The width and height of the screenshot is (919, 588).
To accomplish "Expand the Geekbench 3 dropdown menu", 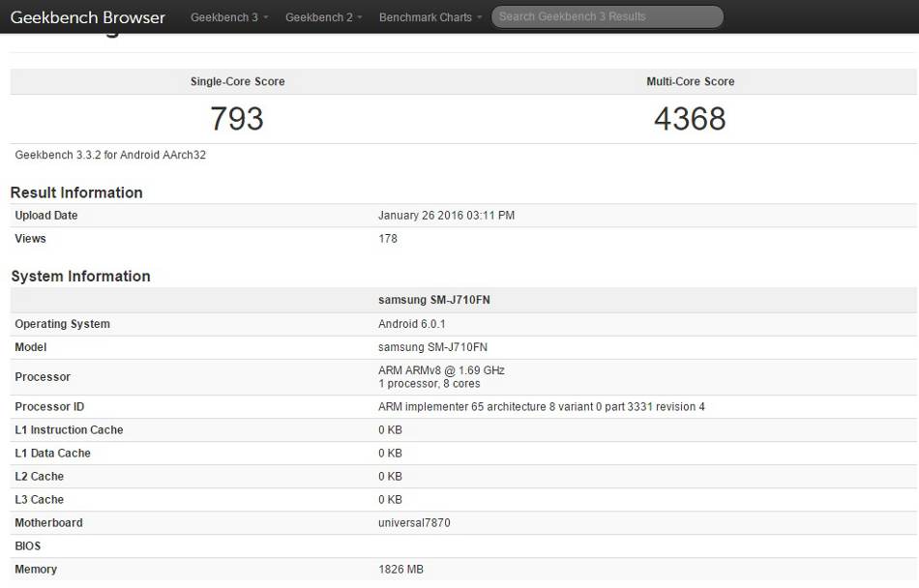I will tap(229, 17).
